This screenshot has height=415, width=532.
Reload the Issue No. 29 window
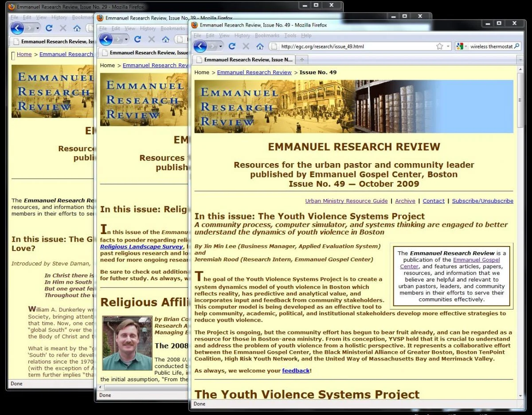coord(49,28)
